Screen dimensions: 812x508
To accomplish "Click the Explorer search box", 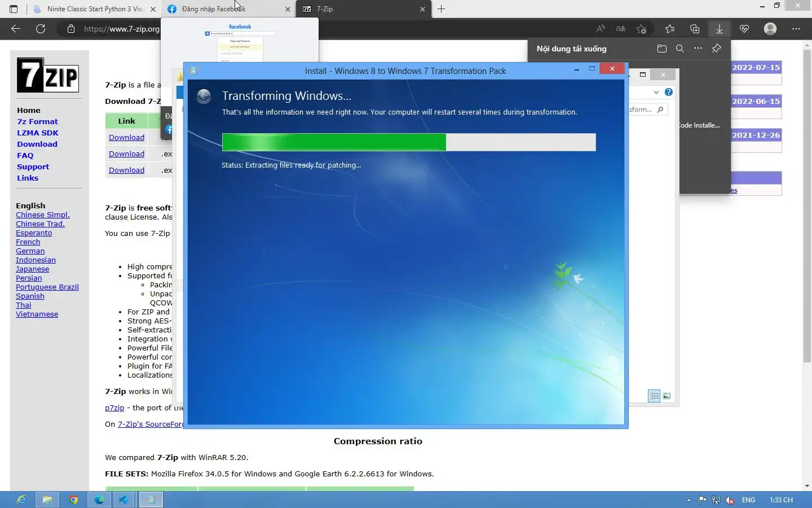I will 648,110.
